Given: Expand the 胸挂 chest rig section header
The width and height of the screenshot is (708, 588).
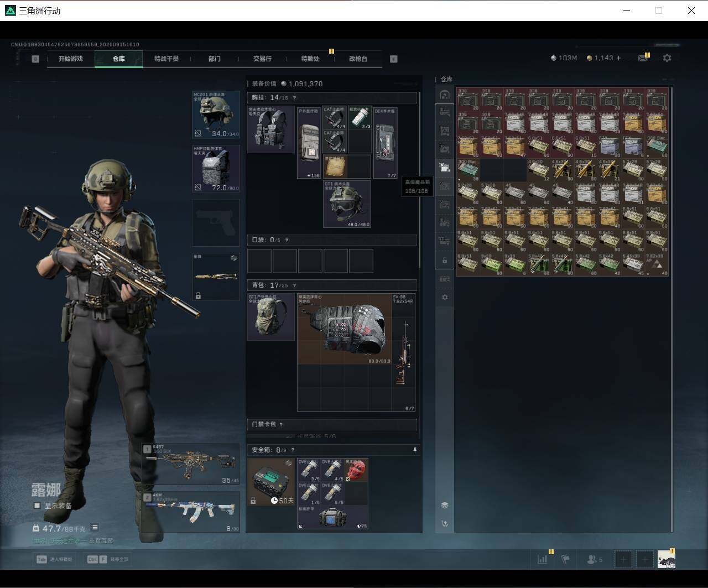Looking at the screenshot, I should 332,98.
